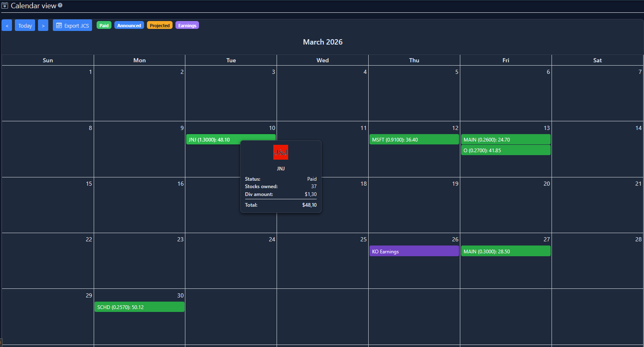Select day number 7

coord(640,72)
